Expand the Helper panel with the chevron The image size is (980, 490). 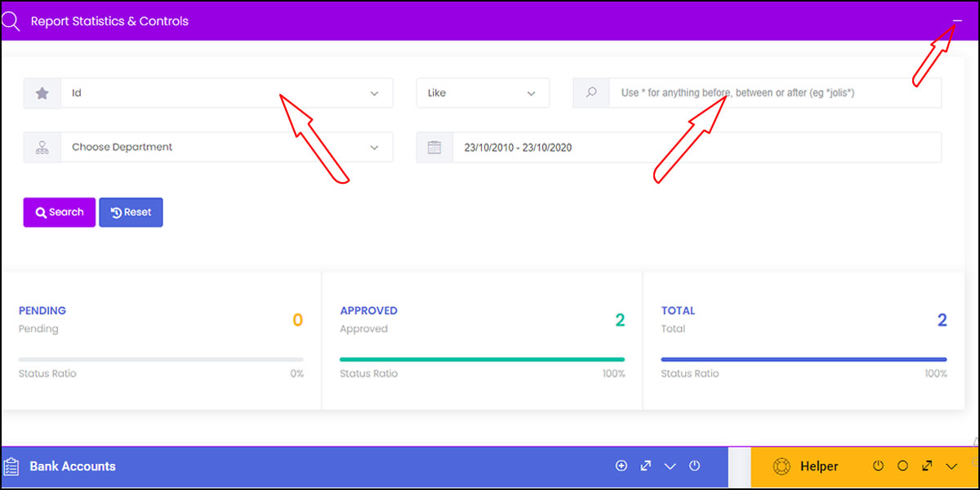click(x=951, y=466)
